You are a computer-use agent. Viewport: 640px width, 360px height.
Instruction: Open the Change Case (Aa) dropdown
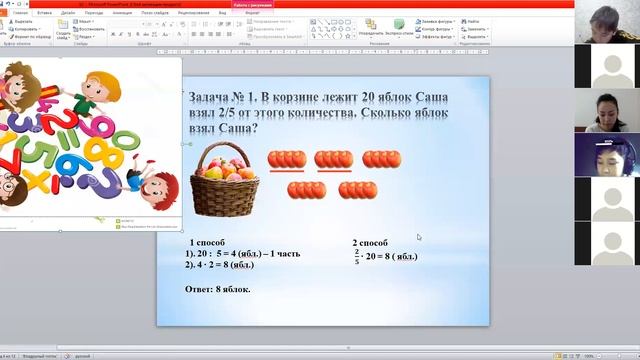pos(165,35)
